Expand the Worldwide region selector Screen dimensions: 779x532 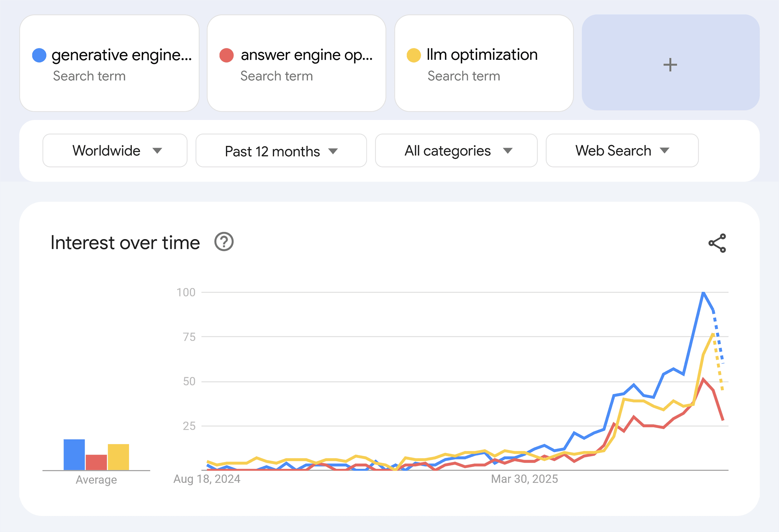point(114,151)
